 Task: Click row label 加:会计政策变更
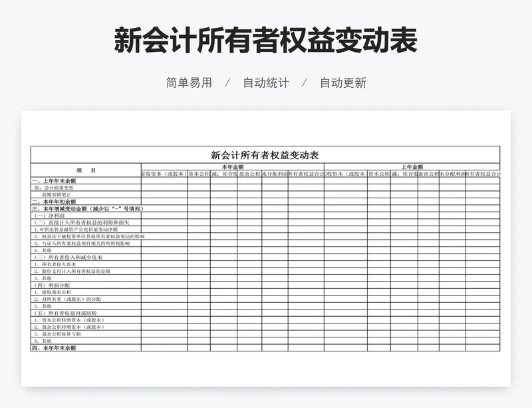pos(54,188)
